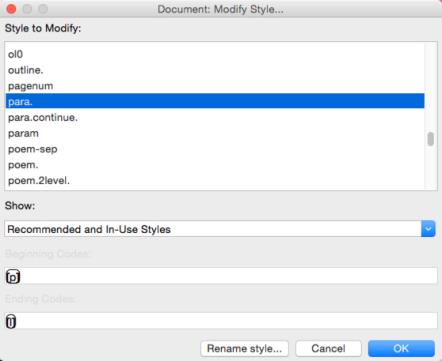Screen dimensions: 442x361
Task: Select the outline. style entry
Action: coord(215,70)
